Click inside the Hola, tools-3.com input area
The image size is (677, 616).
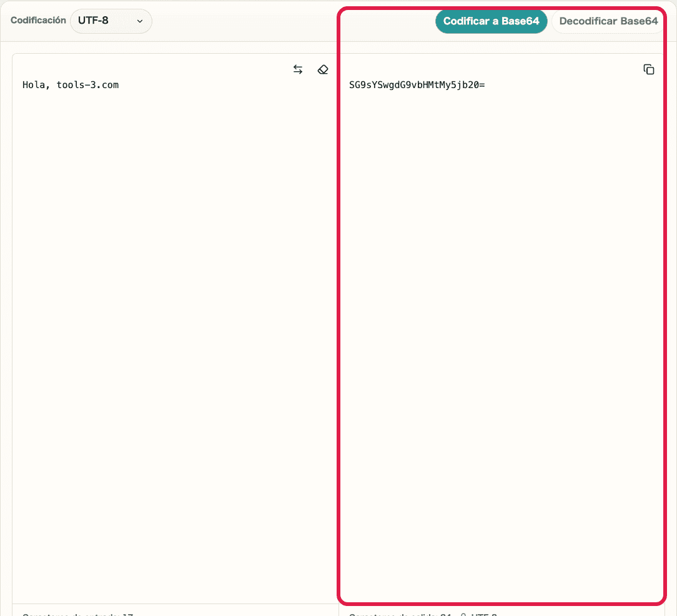[x=71, y=84]
